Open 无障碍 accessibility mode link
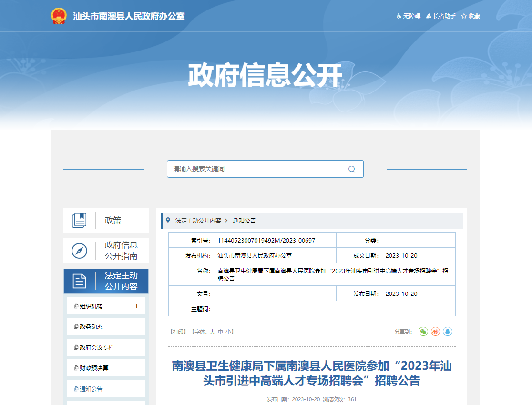The height and width of the screenshot is (405, 532). [409, 16]
